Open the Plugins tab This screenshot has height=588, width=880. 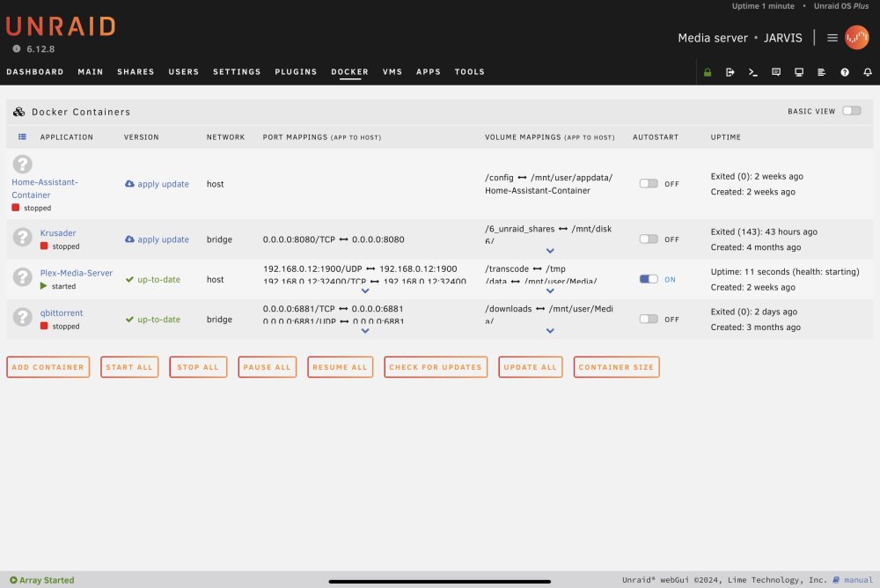296,72
